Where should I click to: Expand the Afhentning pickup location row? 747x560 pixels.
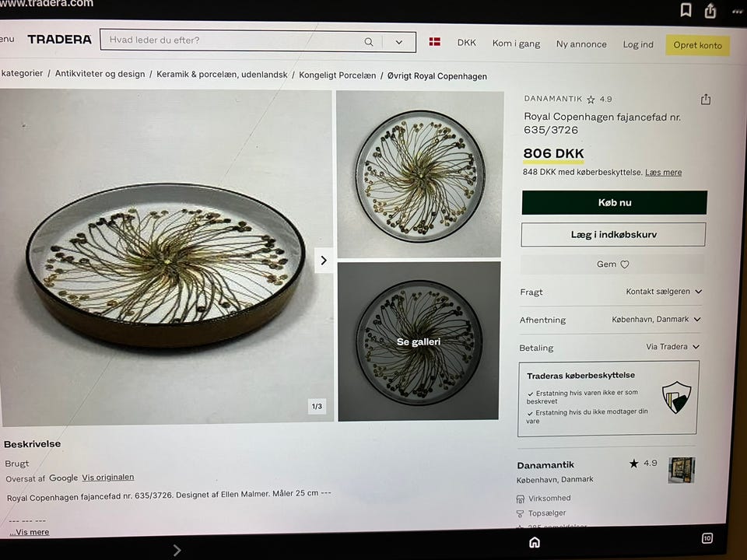pyautogui.click(x=657, y=320)
